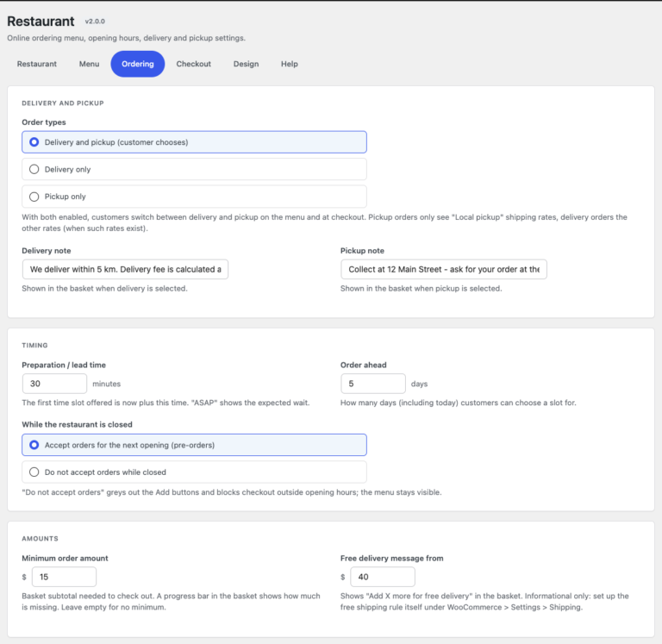Screen dimensions: 662x644
Task: Click the Minimum order amount label
Action: [65, 559]
